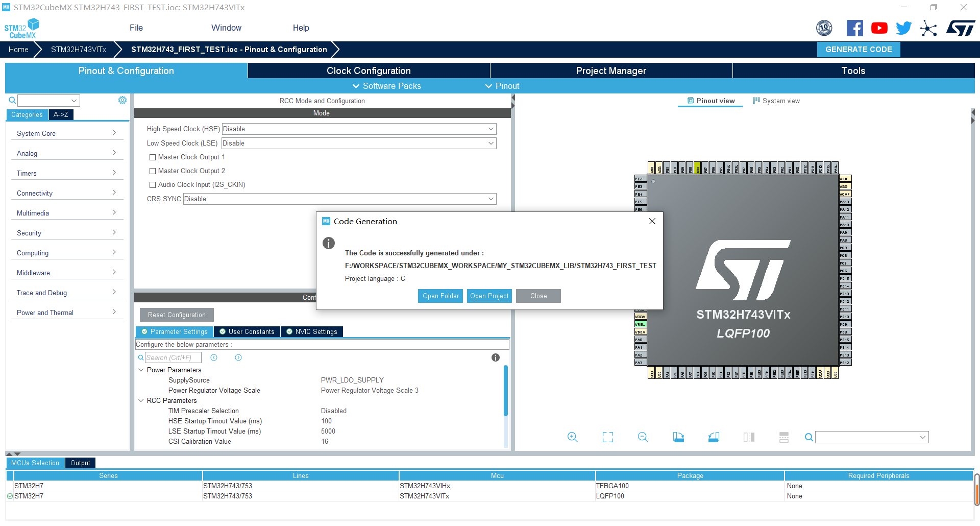This screenshot has width=980, height=526.
Task: Collapse RCC Parameters group
Action: pyautogui.click(x=141, y=400)
